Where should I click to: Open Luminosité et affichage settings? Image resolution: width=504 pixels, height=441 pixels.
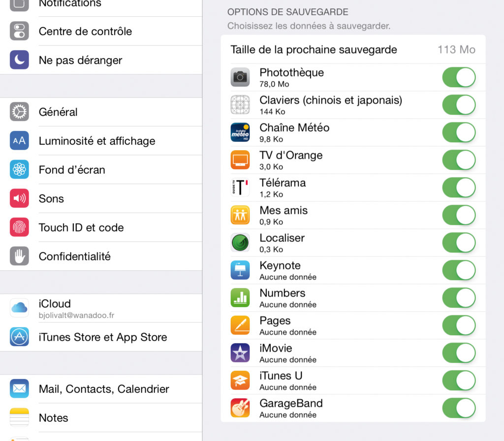(x=101, y=141)
